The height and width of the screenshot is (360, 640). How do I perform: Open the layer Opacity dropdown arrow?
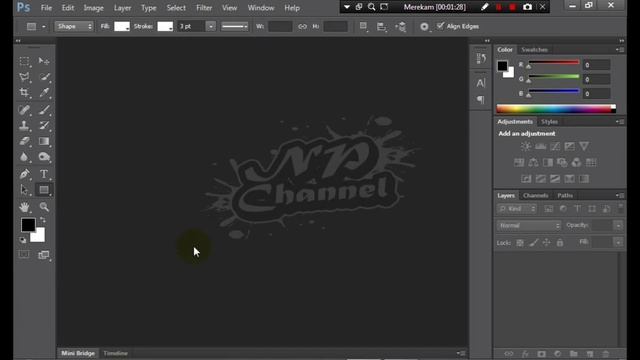click(618, 226)
